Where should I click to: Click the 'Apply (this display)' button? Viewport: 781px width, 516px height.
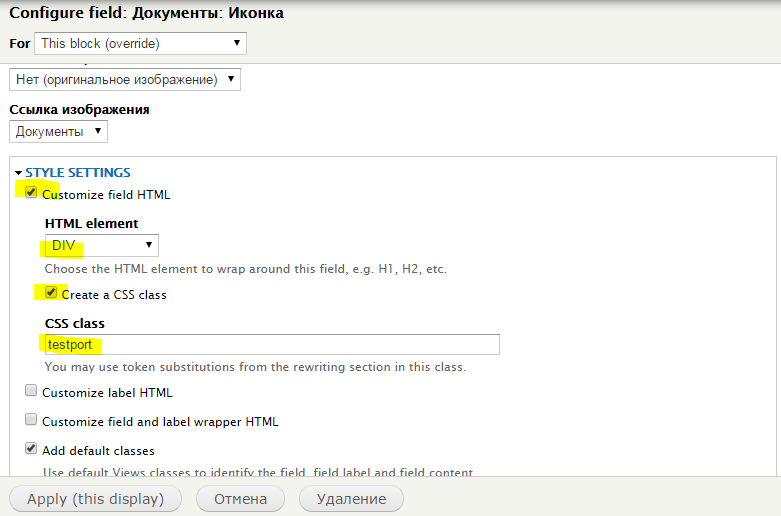[x=95, y=499]
